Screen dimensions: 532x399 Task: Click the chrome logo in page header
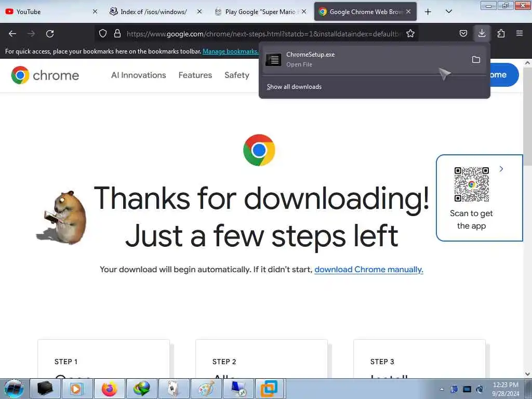click(45, 75)
